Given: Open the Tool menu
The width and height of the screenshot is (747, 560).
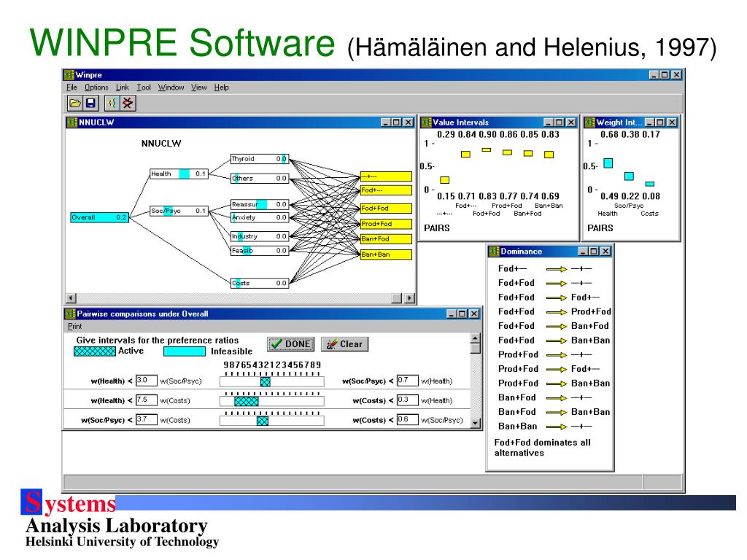Looking at the screenshot, I should 144,87.
